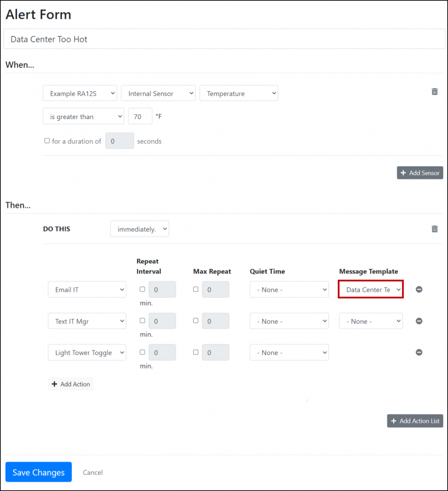Viewport: 448px width, 491px height.
Task: Change the Message Template for Email IT
Action: pos(370,289)
